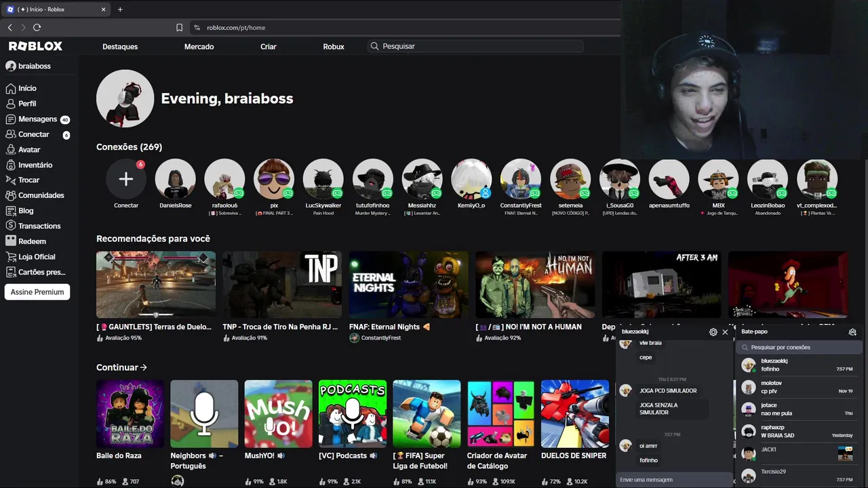868x488 pixels.
Task: Click the Conectar plus circle
Action: [126, 179]
